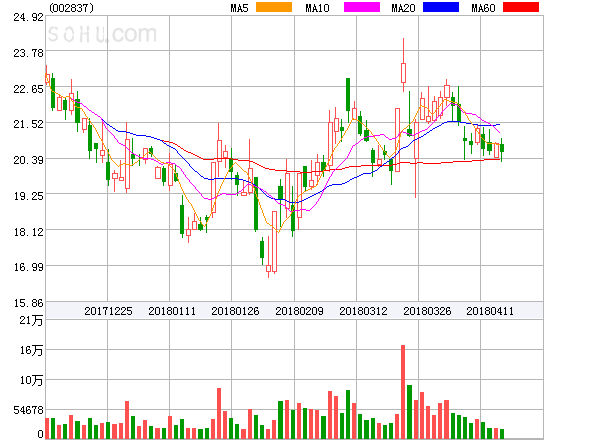Click the 10万 volume axis label
This screenshot has height=440, width=600.
(x=31, y=380)
